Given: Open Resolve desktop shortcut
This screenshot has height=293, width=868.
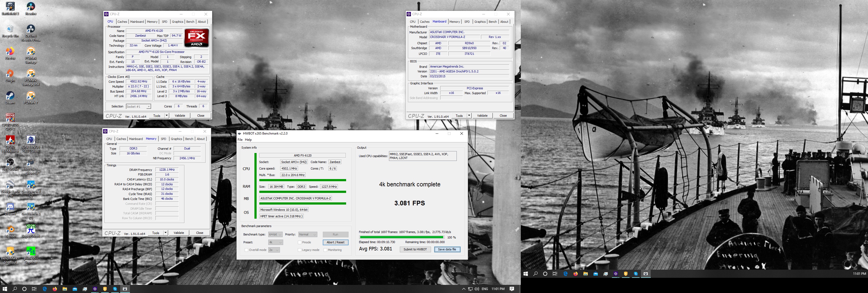Looking at the screenshot, I should pos(31,9).
